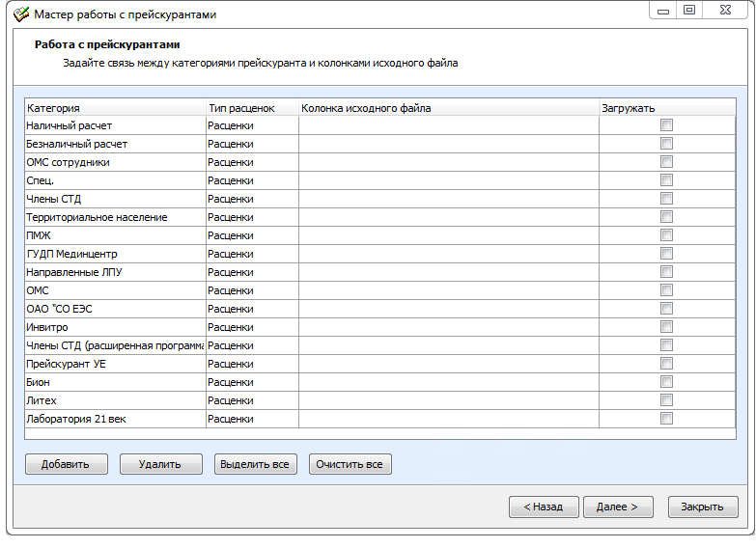Toggle the load checkbox for Инвитро

(x=666, y=327)
